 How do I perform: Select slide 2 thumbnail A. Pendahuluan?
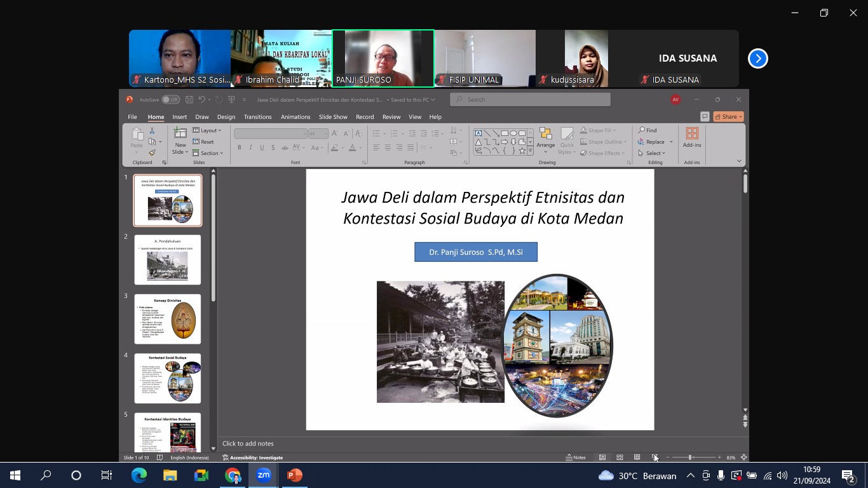(168, 260)
